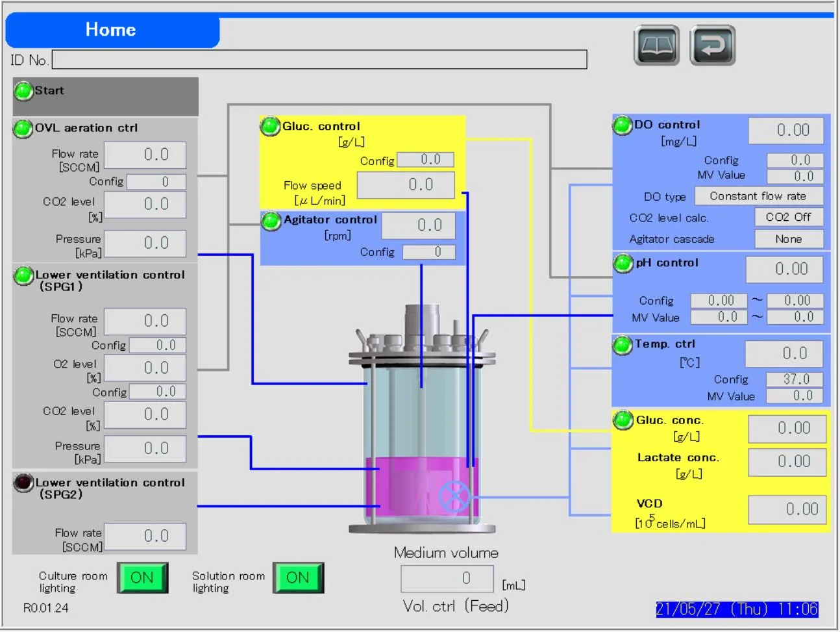Click the VCD value field
840x632 pixels.
787,510
